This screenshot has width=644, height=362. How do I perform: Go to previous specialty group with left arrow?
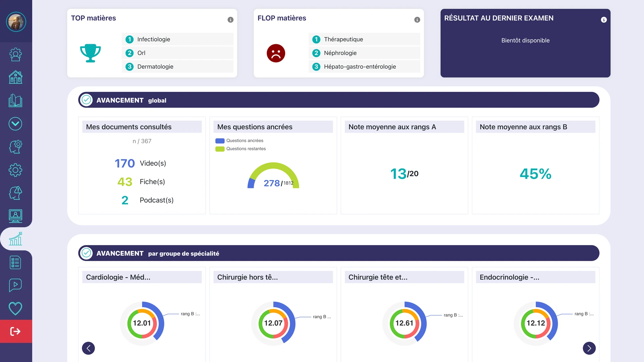(89, 348)
